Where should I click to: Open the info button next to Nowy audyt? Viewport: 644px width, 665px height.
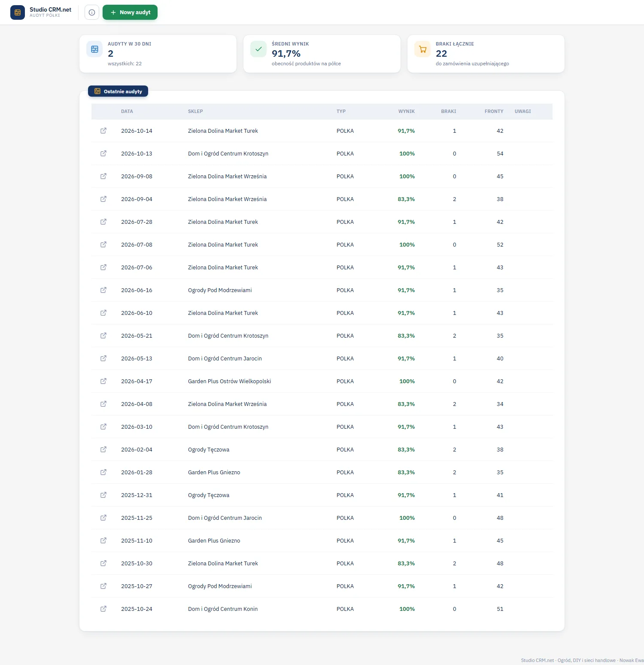(x=92, y=12)
